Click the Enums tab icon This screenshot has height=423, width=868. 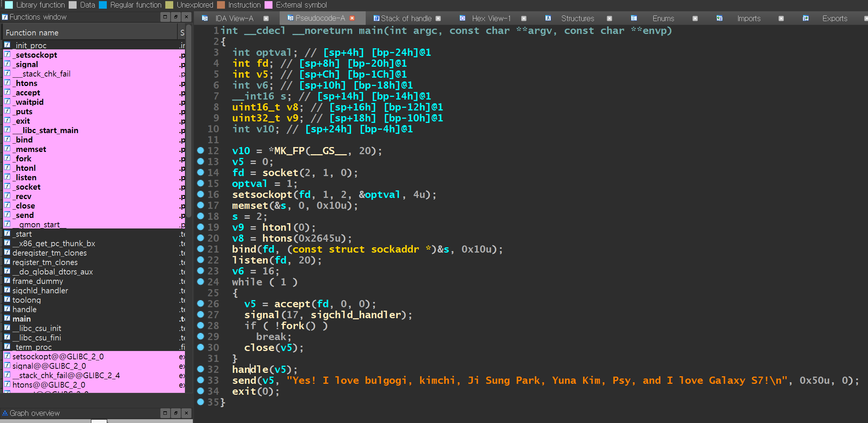tap(634, 18)
